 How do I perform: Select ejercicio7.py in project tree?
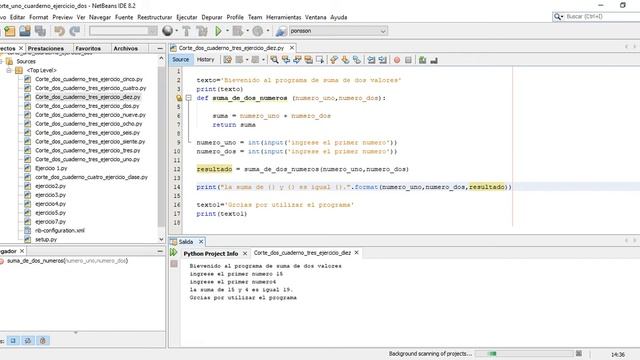(50, 222)
